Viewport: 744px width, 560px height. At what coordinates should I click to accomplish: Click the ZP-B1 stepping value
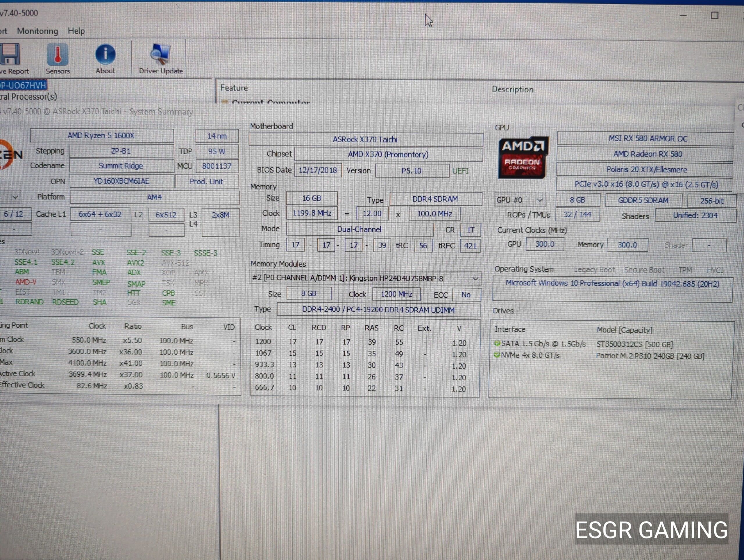121,151
